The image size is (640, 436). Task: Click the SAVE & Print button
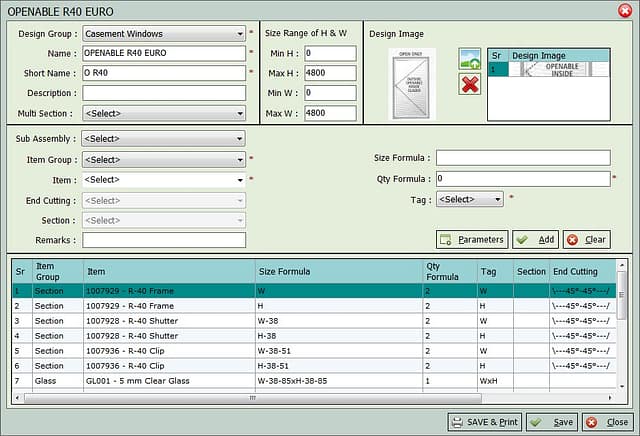tap(484, 422)
